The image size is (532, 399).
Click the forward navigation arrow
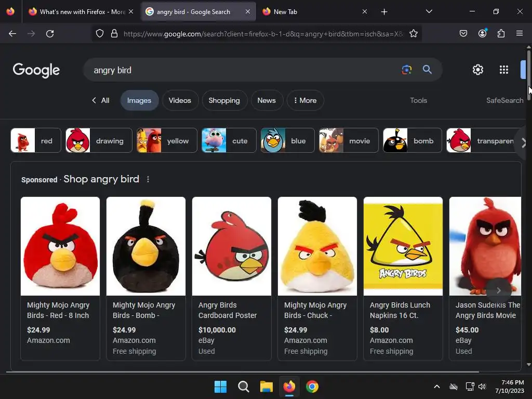point(31,34)
